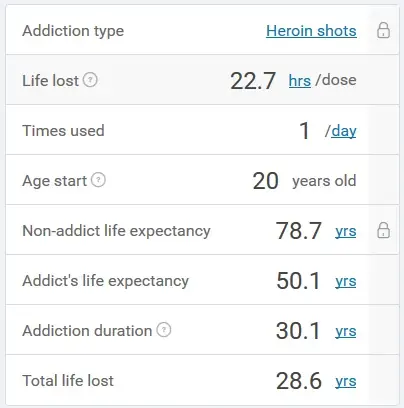Edit the Life lost value 22.7

pos(253,81)
